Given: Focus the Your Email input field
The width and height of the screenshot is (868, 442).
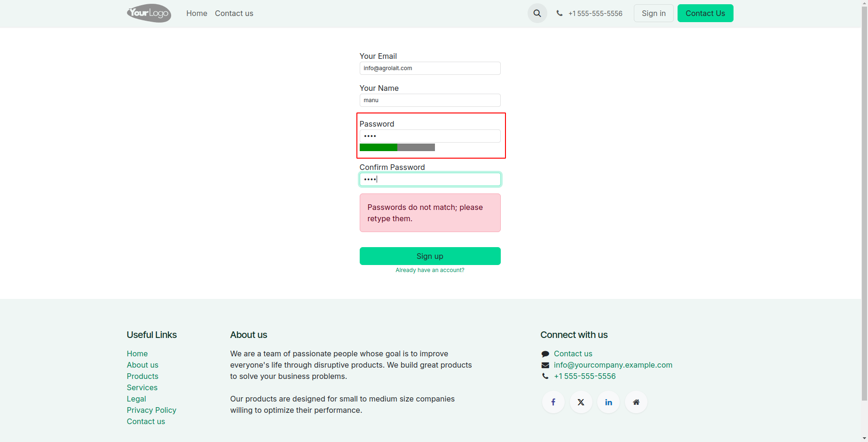Looking at the screenshot, I should coord(430,68).
